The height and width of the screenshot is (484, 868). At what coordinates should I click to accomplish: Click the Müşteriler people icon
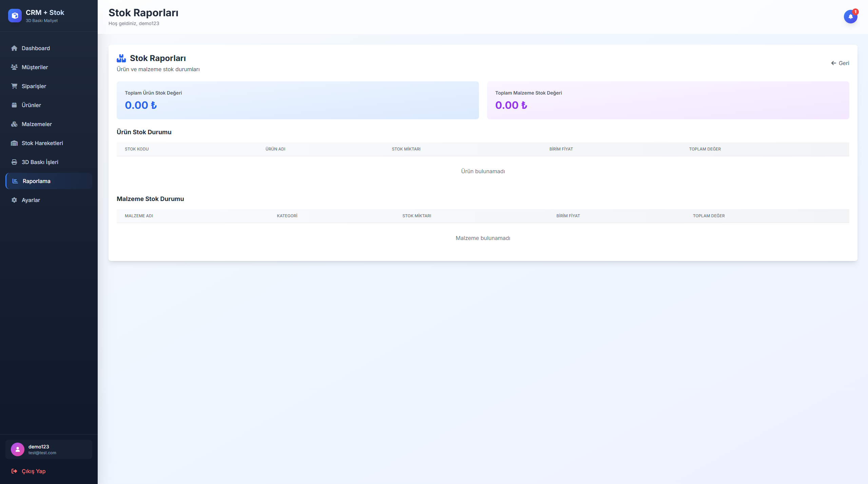[x=14, y=67]
